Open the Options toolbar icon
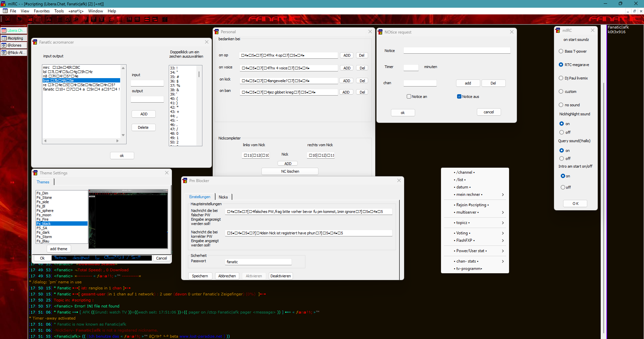The width and height of the screenshot is (644, 339). [x=19, y=19]
